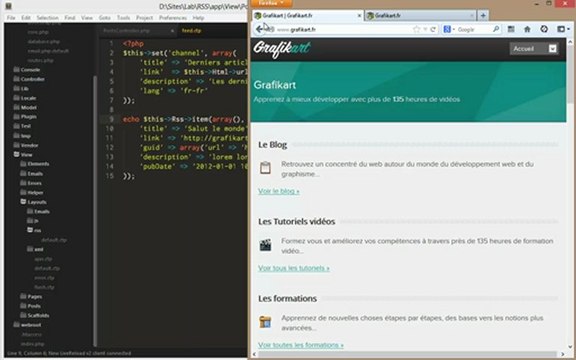
Task: Click the formations box icon
Action: pyautogui.click(x=265, y=321)
